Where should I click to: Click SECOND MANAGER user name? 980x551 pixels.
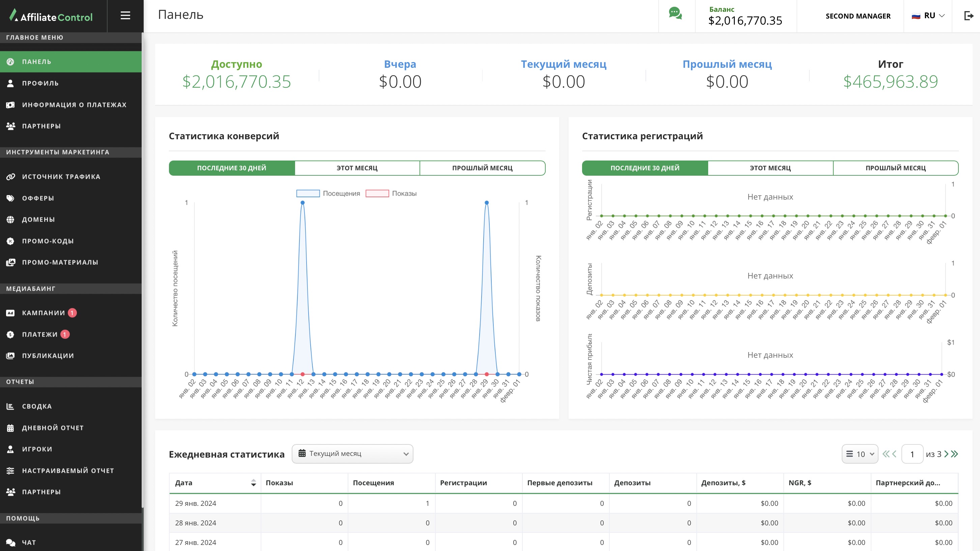tap(858, 16)
